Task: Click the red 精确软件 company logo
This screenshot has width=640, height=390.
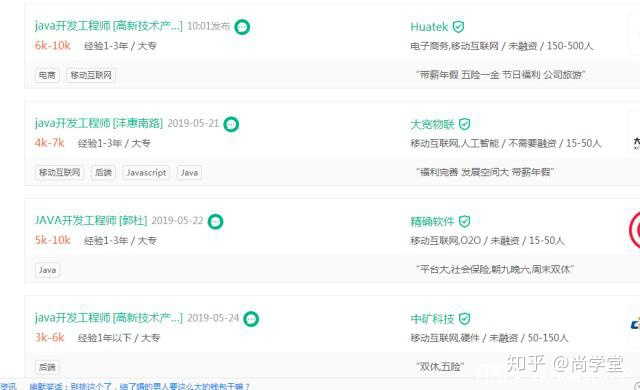Action: click(634, 230)
